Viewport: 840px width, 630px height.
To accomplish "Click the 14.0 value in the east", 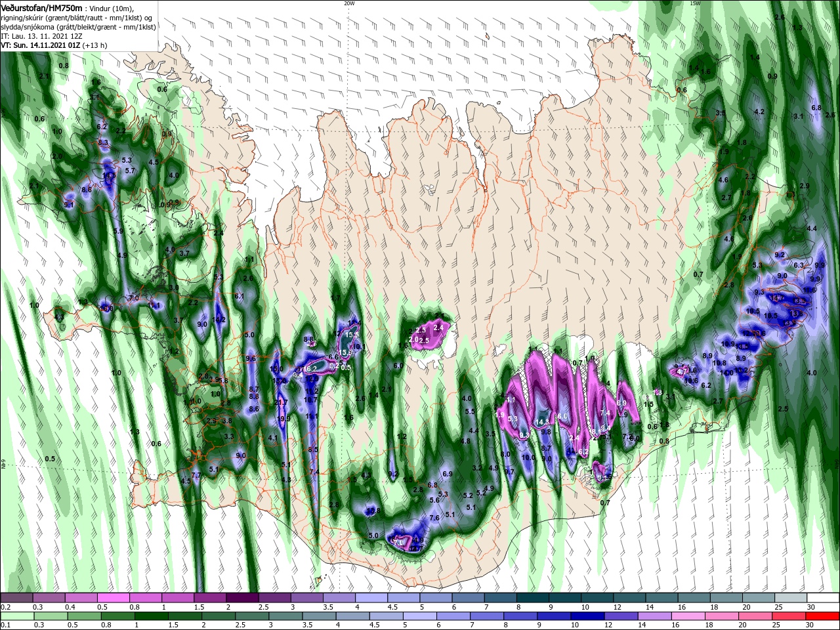I will 726,373.
